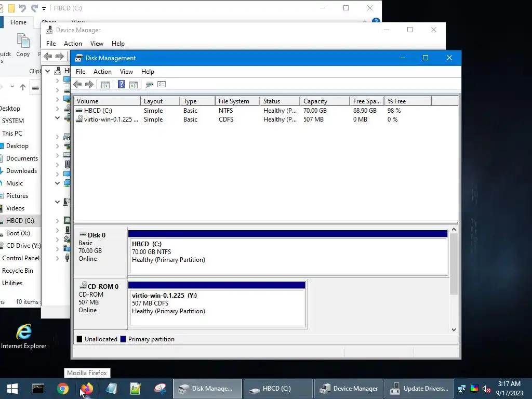Image resolution: width=532 pixels, height=399 pixels.
Task: Open Internet Explorer desktop shortcut
Action: click(x=24, y=336)
